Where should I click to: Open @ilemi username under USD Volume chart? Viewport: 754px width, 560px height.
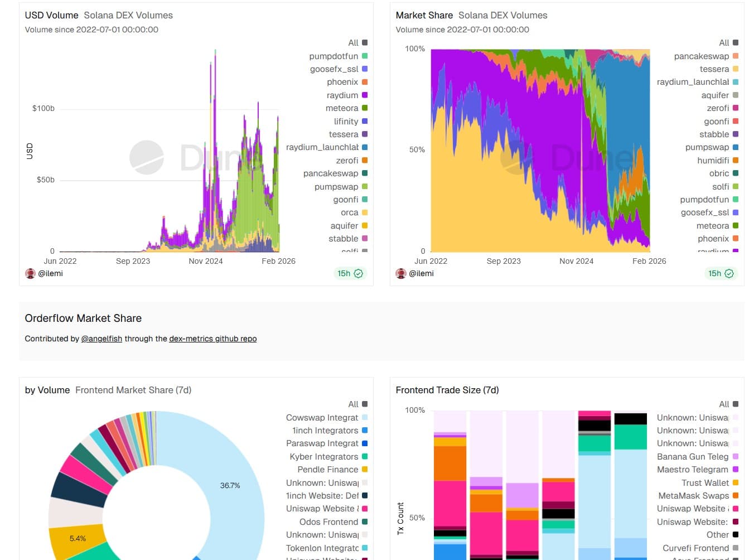(50, 273)
